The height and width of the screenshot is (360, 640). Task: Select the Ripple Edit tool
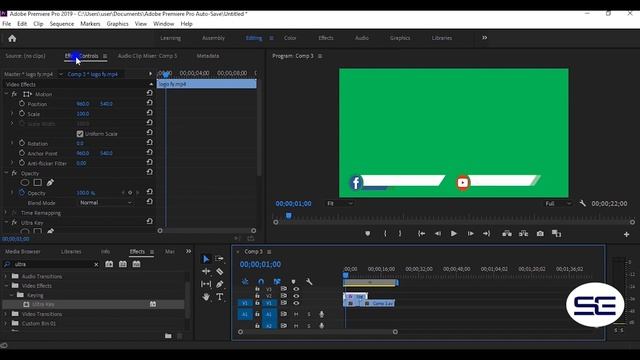tap(206, 271)
